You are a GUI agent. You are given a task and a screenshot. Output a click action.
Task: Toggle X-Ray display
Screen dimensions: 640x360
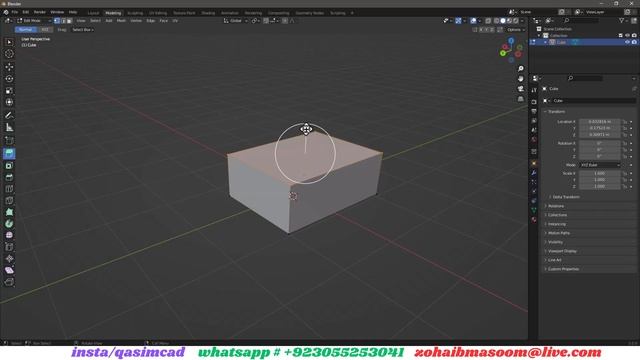[x=488, y=20]
